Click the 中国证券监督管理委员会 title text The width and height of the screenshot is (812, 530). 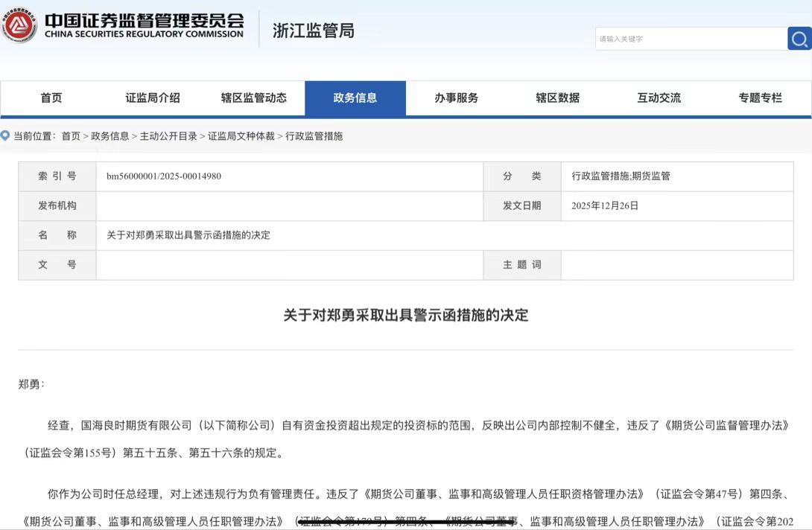[x=144, y=19]
